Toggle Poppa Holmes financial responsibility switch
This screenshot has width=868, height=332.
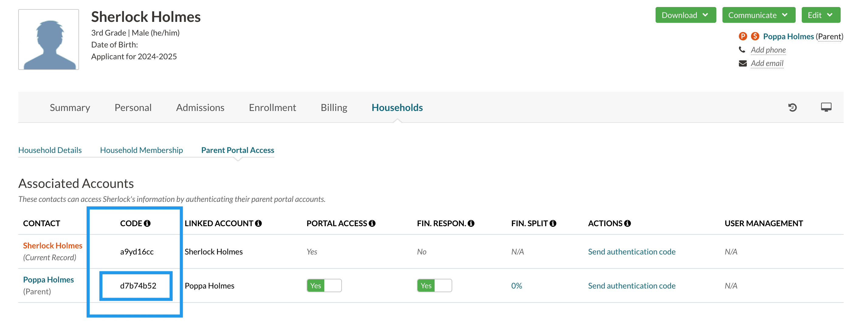point(434,286)
